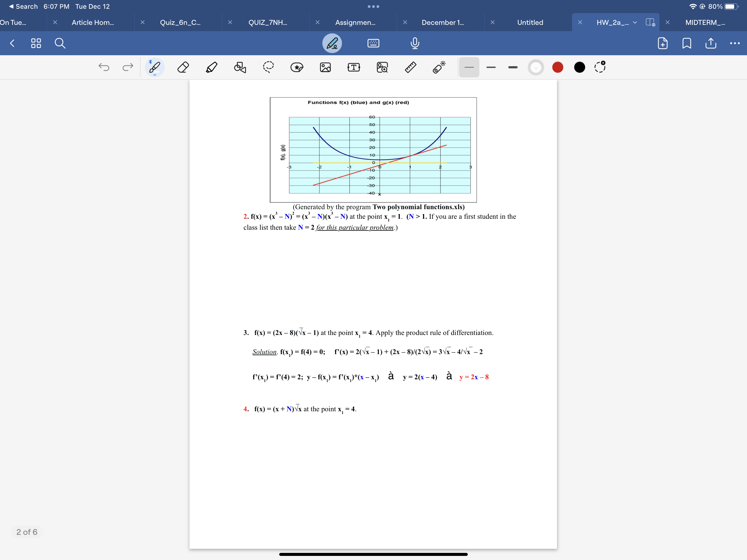Image resolution: width=747 pixels, height=560 pixels.
Task: Select the Lasso selection tool
Action: tap(268, 67)
